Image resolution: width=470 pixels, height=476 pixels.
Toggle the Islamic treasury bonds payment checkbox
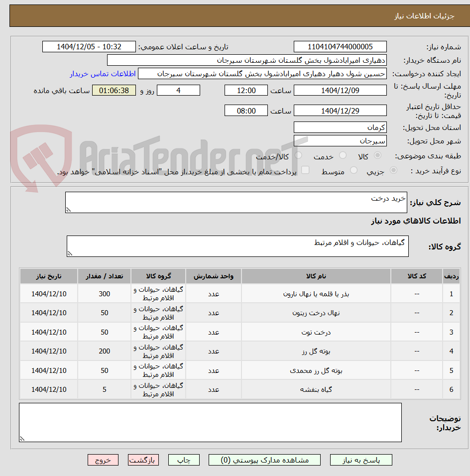coord(305,170)
